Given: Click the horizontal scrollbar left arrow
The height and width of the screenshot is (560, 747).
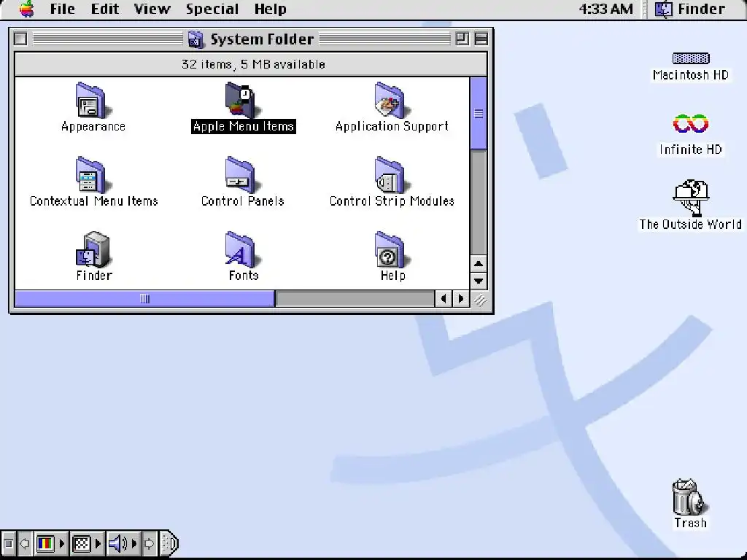Looking at the screenshot, I should pyautogui.click(x=444, y=298).
